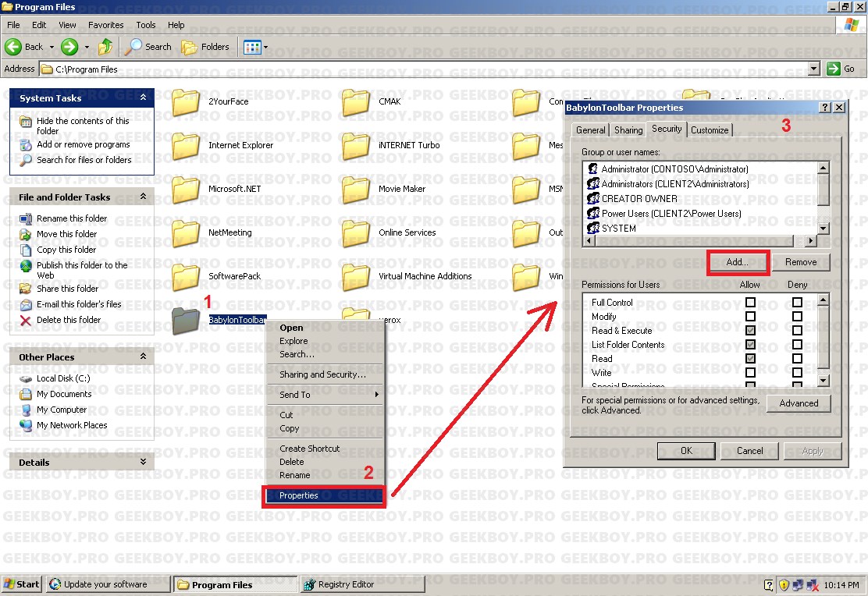Toggle Allow for Read & Execute
The height and width of the screenshot is (596, 868).
[x=750, y=330]
